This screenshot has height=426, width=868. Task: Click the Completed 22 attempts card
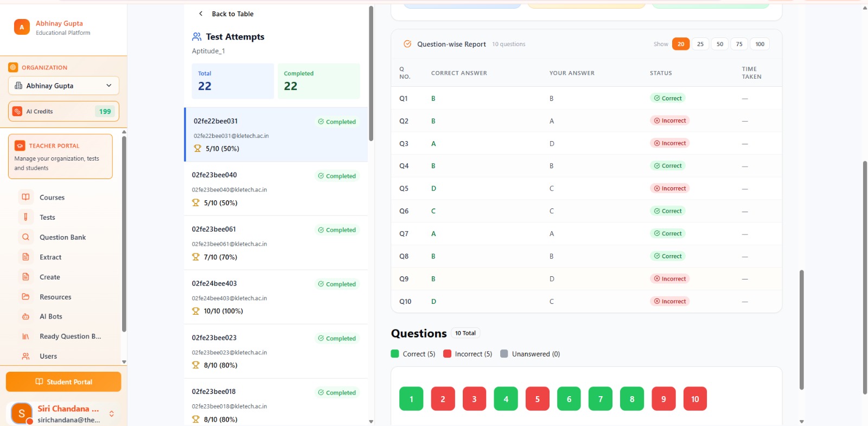point(319,81)
